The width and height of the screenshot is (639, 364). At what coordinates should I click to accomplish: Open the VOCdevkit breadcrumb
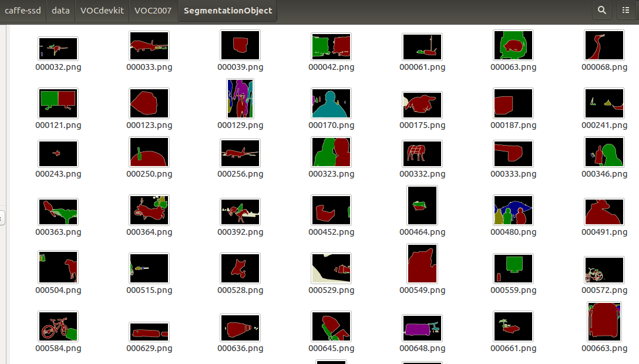pyautogui.click(x=102, y=11)
